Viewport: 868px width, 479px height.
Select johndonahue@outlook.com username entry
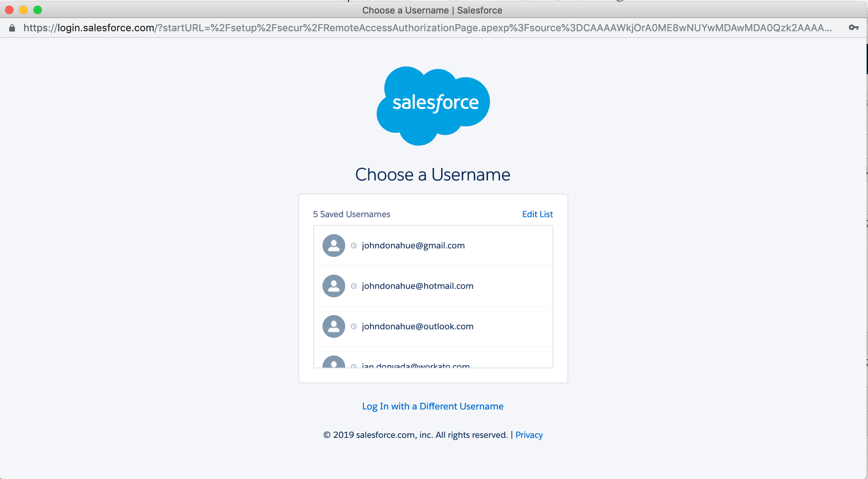click(433, 326)
